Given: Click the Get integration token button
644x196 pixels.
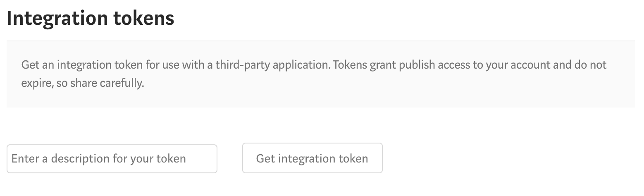Looking at the screenshot, I should tap(312, 158).
